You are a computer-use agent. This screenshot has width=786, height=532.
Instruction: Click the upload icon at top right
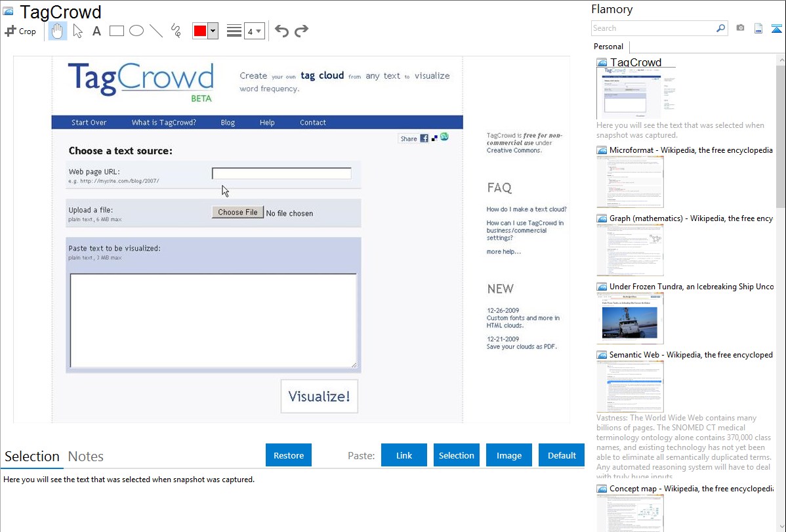tap(776, 28)
